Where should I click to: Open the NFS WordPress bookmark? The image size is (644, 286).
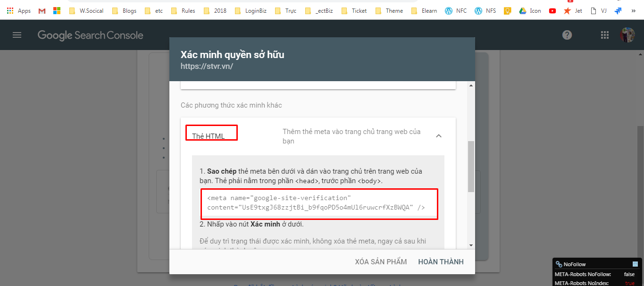tap(485, 10)
